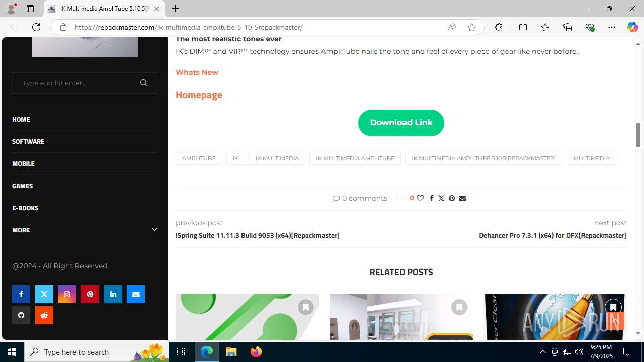The image size is (644, 362).
Task: Open the Pinterest sidebar social icon
Action: pyautogui.click(x=90, y=294)
